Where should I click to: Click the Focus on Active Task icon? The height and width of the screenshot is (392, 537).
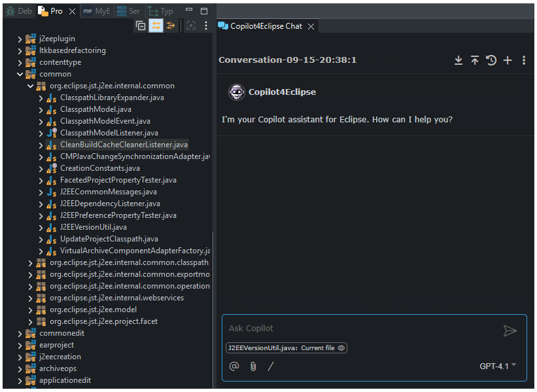(x=191, y=26)
